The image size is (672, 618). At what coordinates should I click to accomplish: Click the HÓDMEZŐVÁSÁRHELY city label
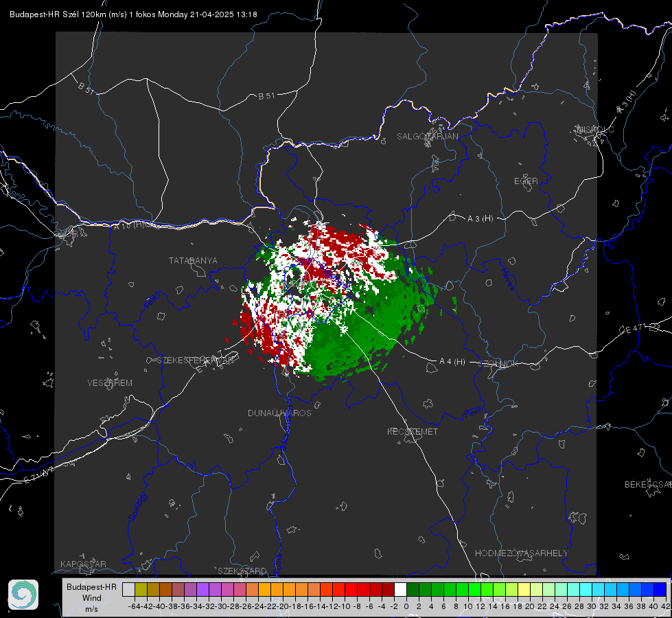click(521, 553)
